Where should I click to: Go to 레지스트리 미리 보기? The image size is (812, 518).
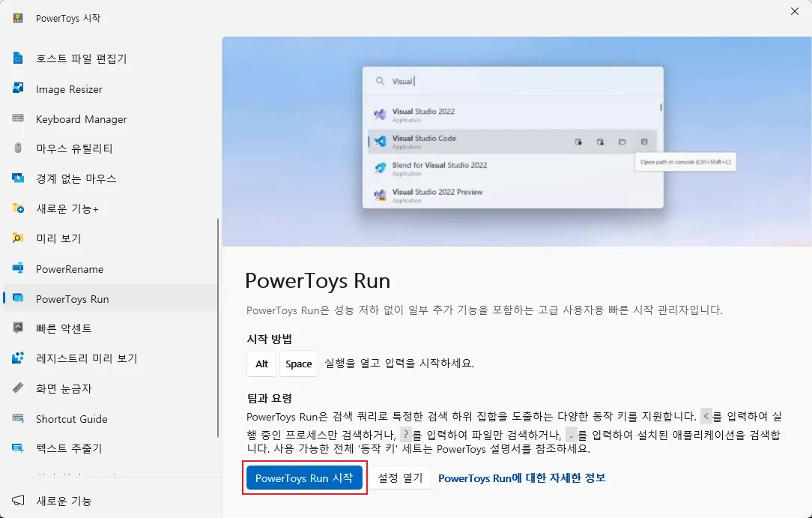coord(110,358)
